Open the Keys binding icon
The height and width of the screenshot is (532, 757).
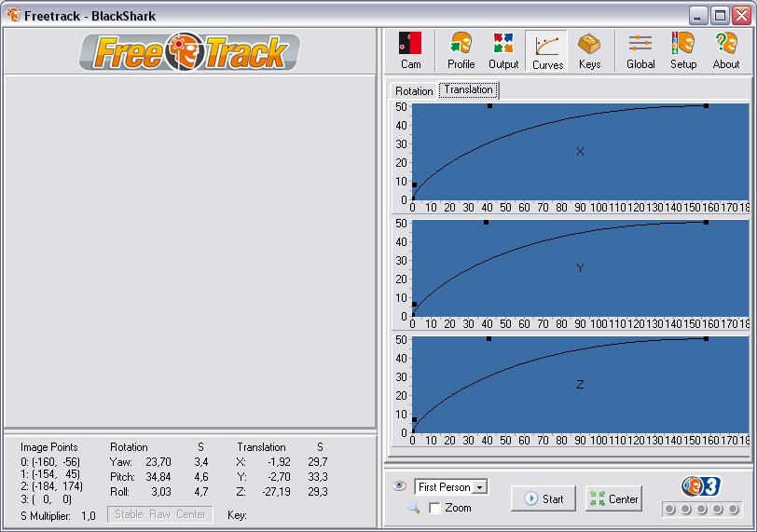coord(589,50)
